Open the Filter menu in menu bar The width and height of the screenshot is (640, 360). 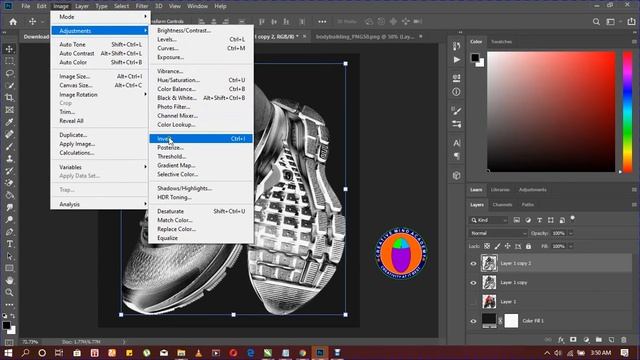click(x=142, y=6)
